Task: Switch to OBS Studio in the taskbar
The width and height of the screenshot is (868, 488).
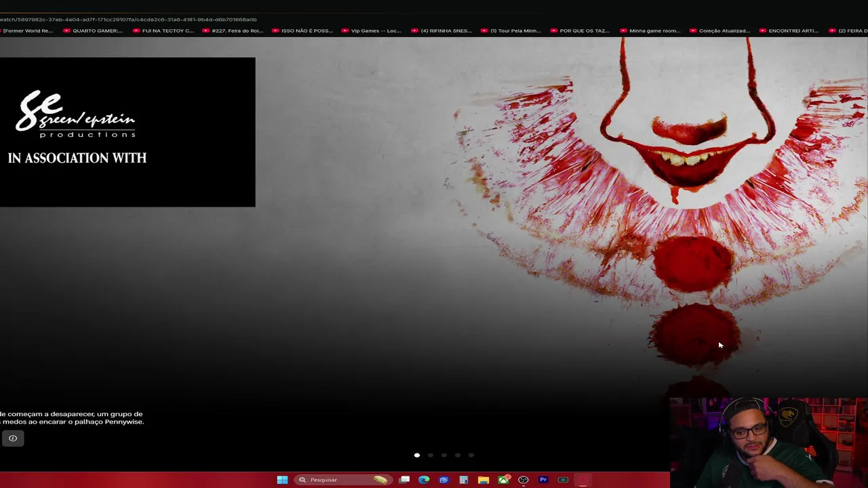Action: [524, 480]
